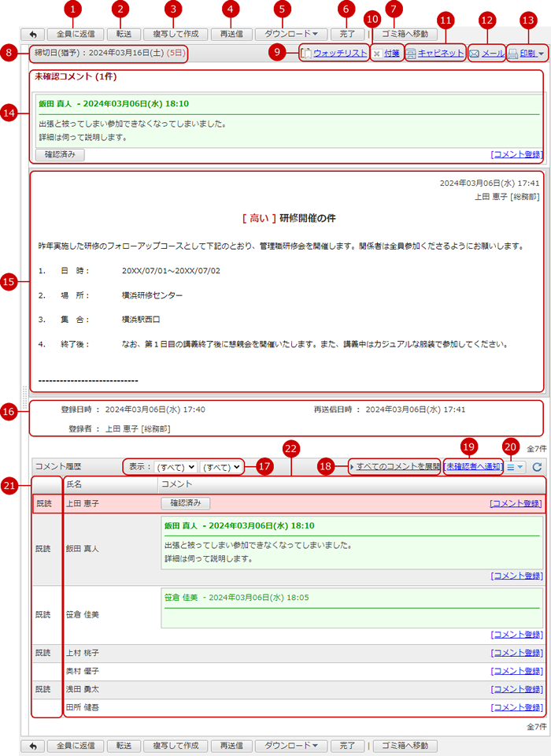Click the printer icon
The width and height of the screenshot is (551, 756).
(513, 54)
